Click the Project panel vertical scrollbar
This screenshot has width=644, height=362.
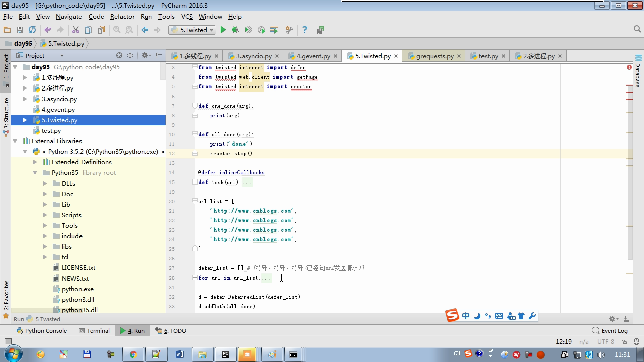(163, 71)
